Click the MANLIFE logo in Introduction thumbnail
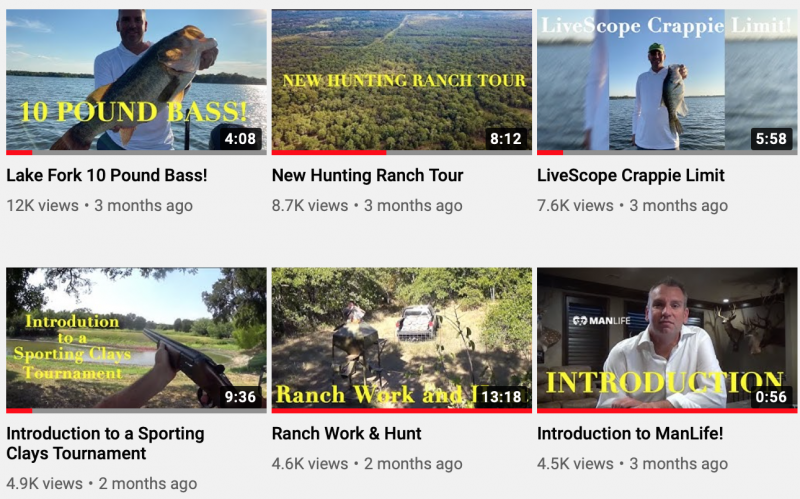Image resolution: width=800 pixels, height=499 pixels. pyautogui.click(x=601, y=320)
